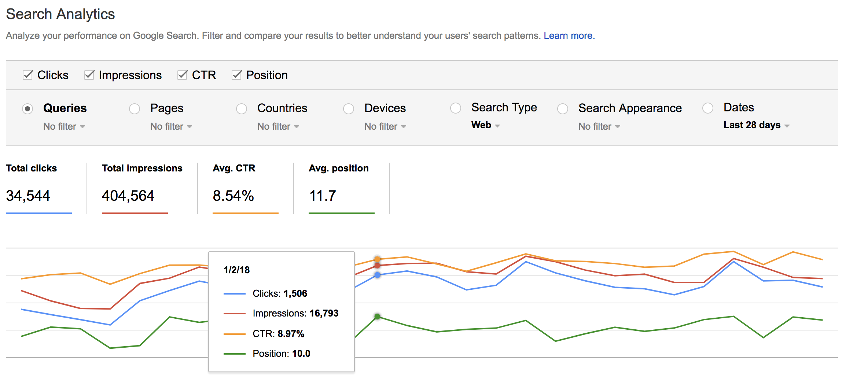
Task: Click the green Position data point marker
Action: (377, 316)
